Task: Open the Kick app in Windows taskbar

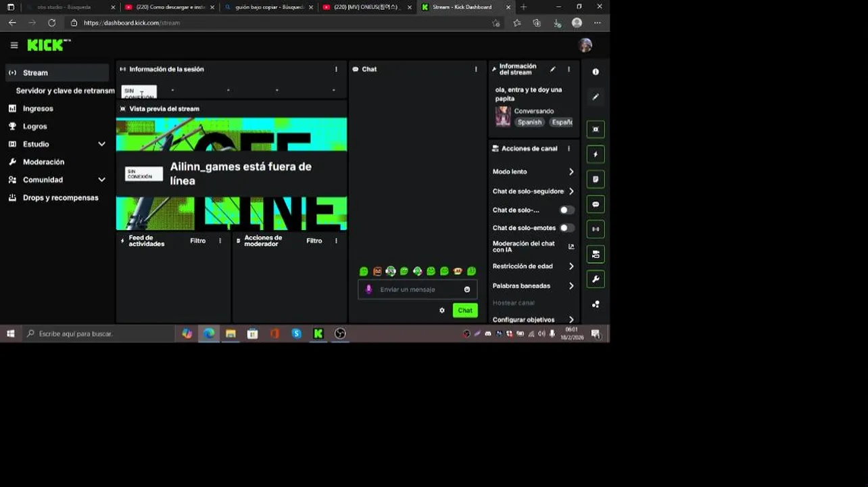Action: 318,333
